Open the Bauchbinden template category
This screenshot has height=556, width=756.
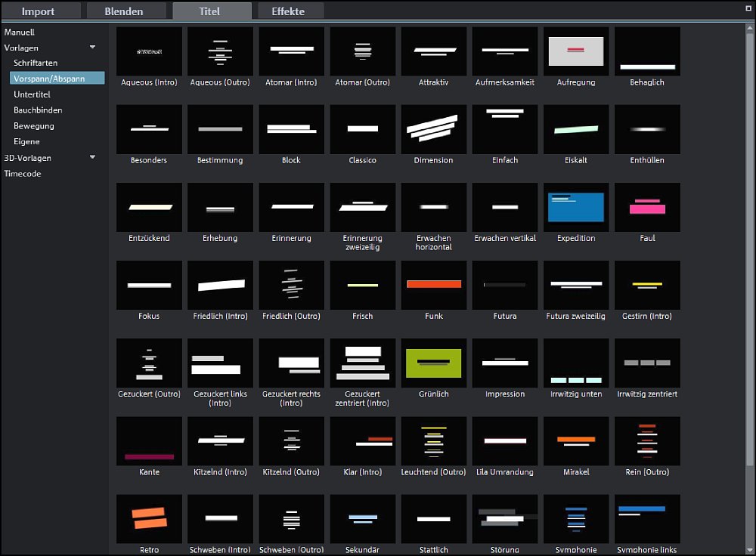click(x=38, y=110)
